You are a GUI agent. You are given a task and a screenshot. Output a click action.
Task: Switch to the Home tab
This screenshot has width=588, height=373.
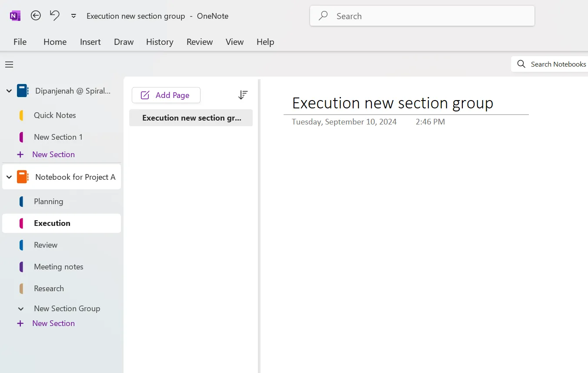pos(55,42)
